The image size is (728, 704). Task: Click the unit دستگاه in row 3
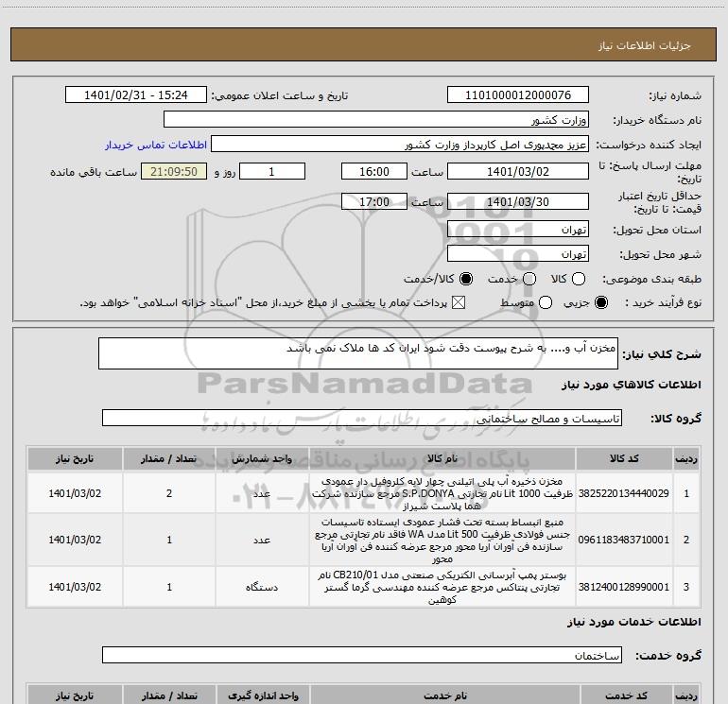tap(262, 587)
